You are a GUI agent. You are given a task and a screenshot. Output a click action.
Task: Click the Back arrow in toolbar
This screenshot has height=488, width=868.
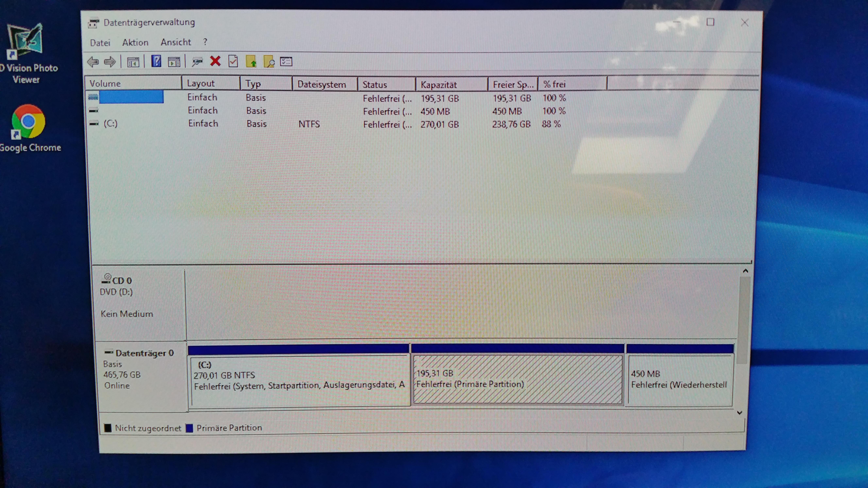(x=93, y=62)
